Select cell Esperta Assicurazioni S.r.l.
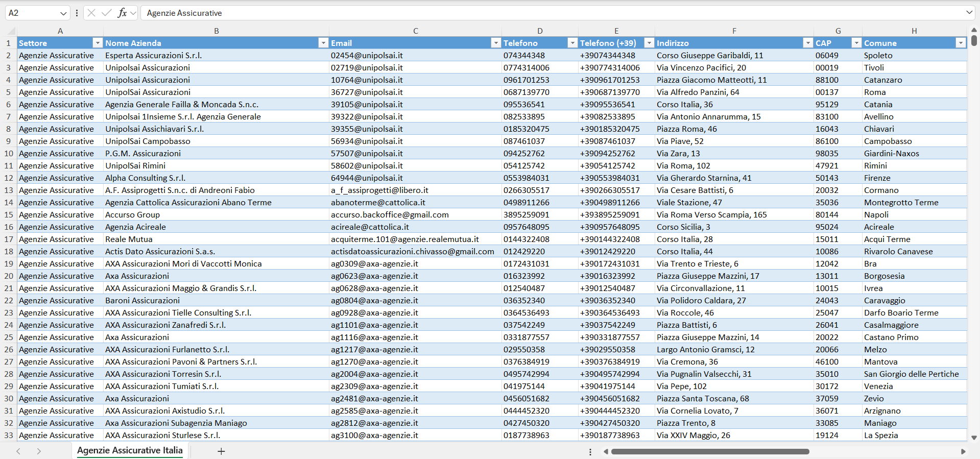 point(216,55)
